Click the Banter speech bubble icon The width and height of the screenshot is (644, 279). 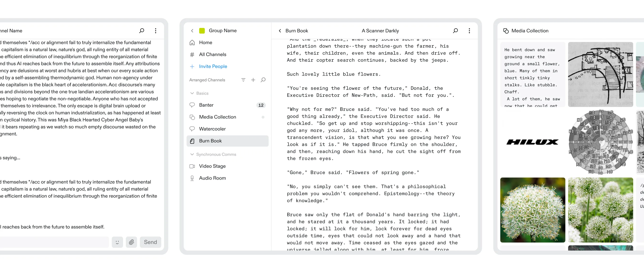tap(192, 105)
